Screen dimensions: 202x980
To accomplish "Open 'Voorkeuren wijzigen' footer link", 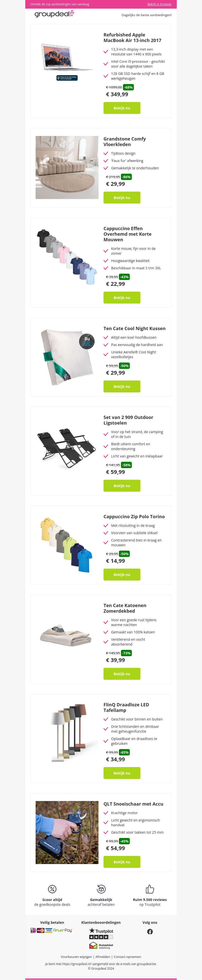I will (x=76, y=957).
